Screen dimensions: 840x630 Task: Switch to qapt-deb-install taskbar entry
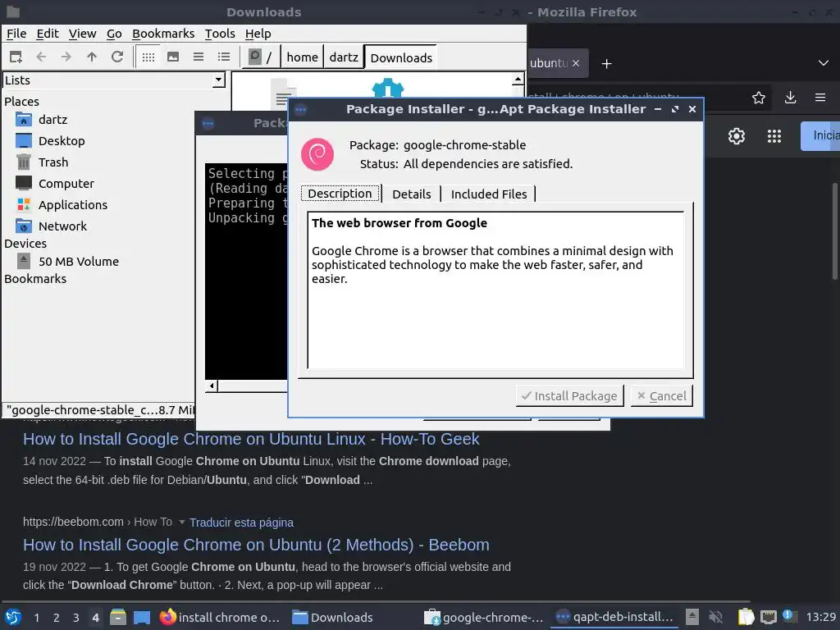point(614,617)
